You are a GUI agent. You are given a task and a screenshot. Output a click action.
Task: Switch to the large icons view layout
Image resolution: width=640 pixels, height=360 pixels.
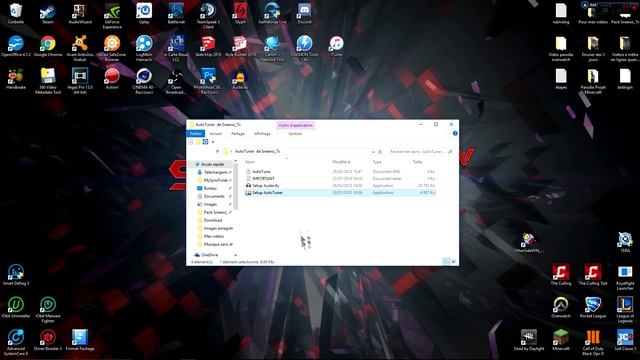pyautogui.click(x=453, y=262)
